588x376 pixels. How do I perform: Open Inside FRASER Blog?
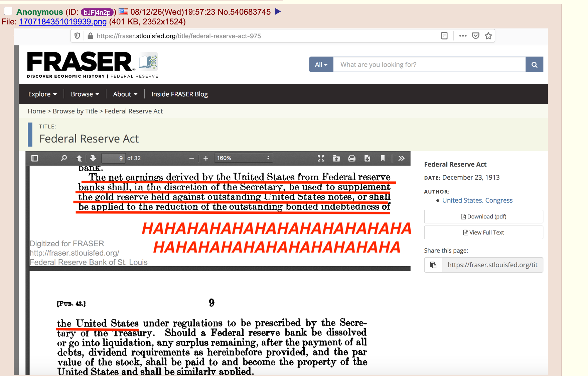pos(179,94)
